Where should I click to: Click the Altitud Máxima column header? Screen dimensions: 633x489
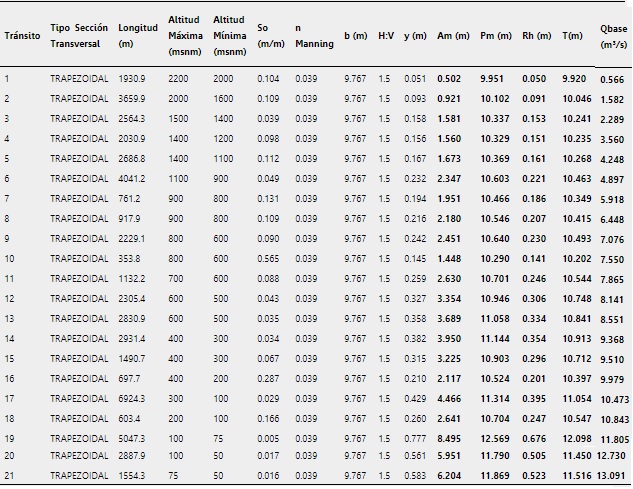(185, 35)
